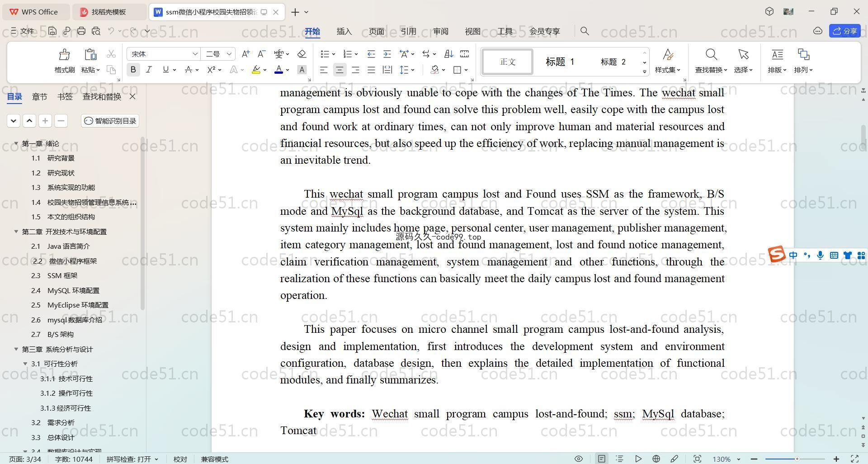Click the Sort icon in paragraph group
The image size is (868, 464).
(448, 54)
